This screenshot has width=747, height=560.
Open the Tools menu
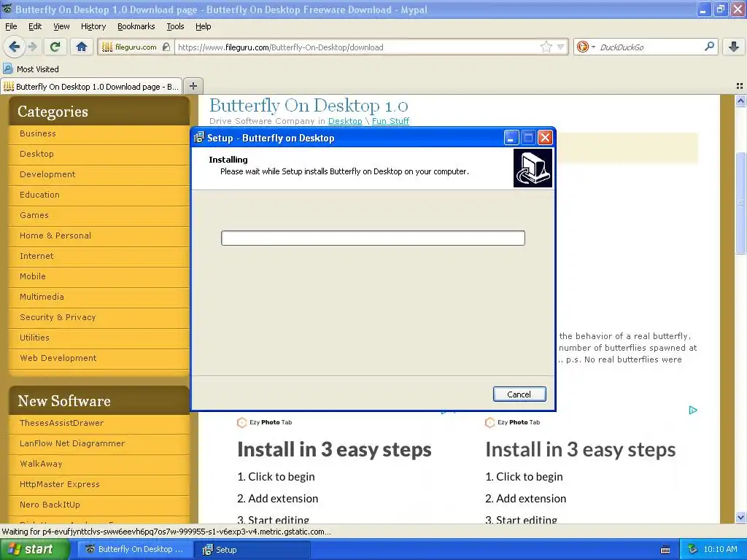coord(175,26)
